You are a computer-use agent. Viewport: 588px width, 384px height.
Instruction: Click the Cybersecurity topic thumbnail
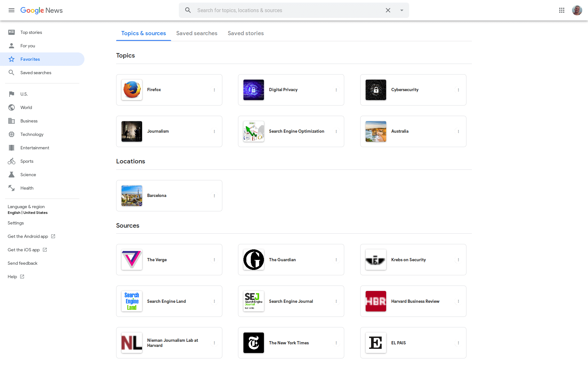point(376,90)
